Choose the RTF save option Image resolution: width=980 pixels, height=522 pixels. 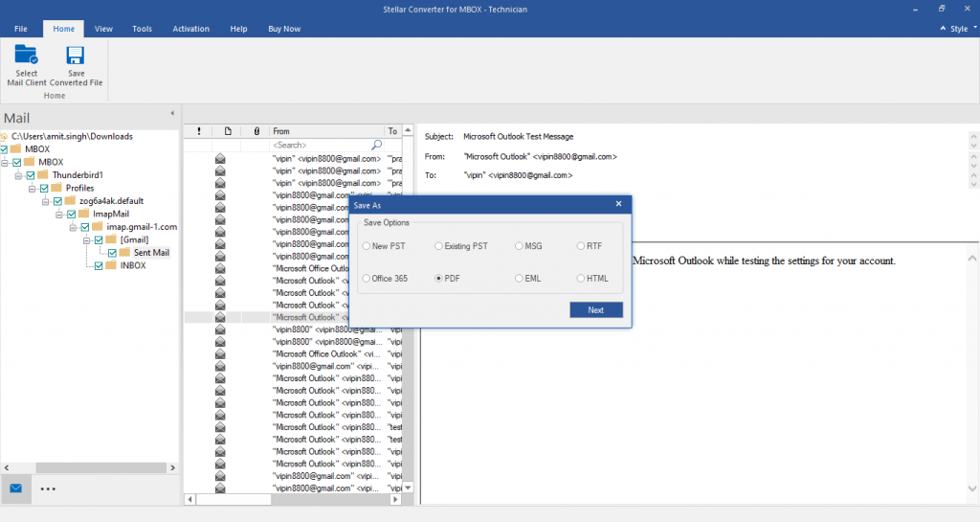pyautogui.click(x=590, y=246)
